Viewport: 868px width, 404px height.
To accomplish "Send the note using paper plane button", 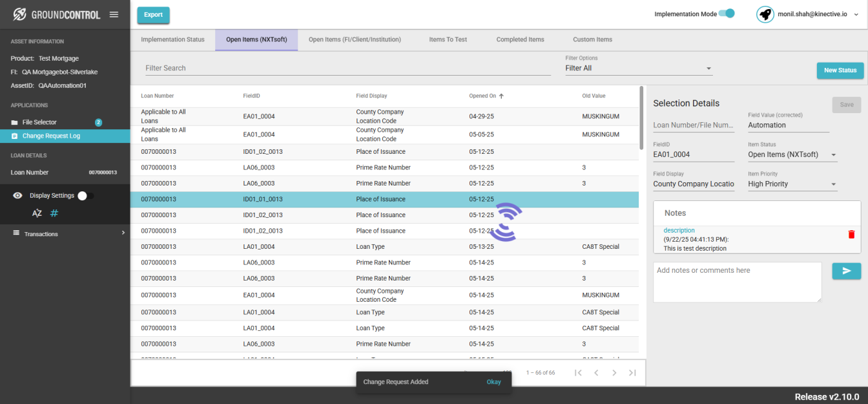I will (846, 271).
